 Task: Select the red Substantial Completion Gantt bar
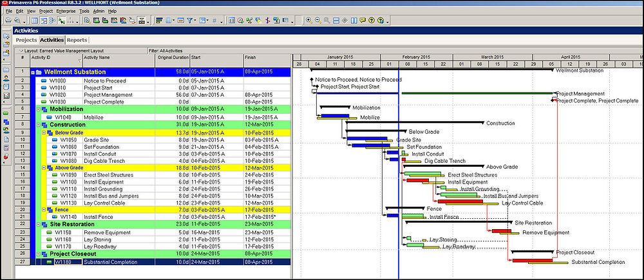click(533, 260)
